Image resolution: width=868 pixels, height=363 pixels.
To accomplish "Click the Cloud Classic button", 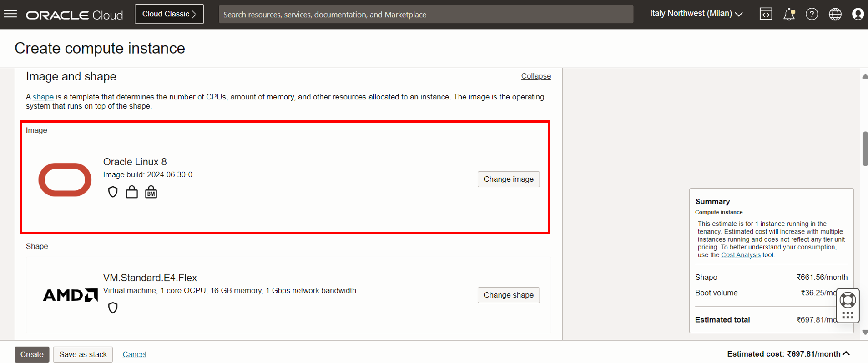I will click(169, 14).
